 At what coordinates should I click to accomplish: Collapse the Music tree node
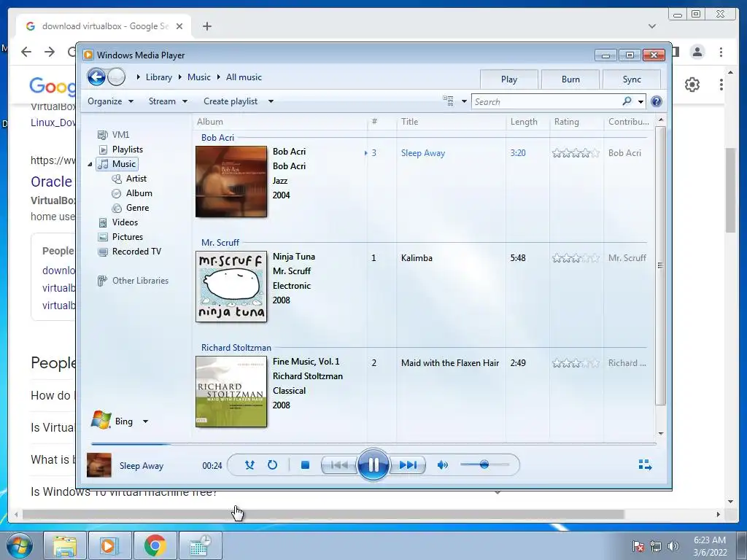(x=90, y=164)
